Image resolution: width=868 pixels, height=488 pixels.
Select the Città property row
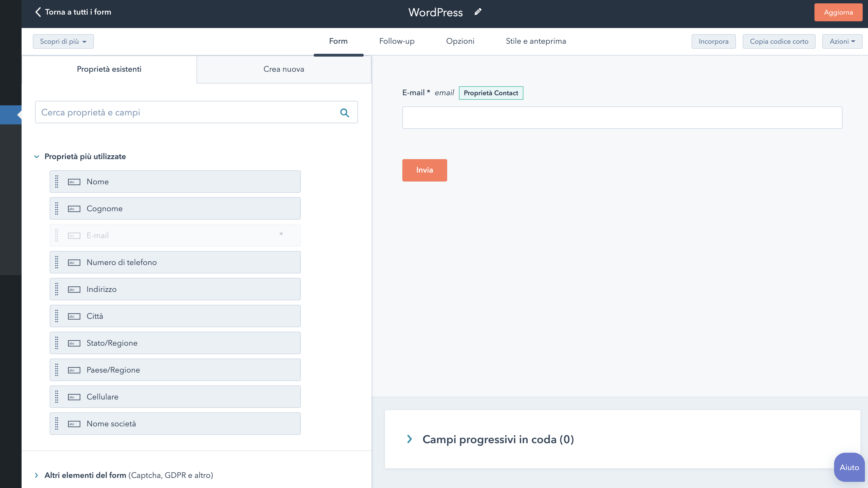pyautogui.click(x=175, y=316)
